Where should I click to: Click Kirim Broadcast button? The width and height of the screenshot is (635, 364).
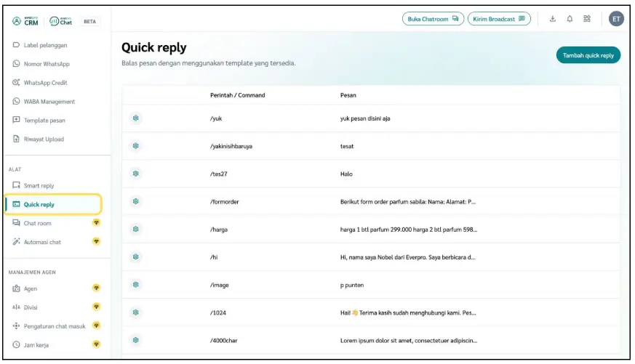coord(498,19)
